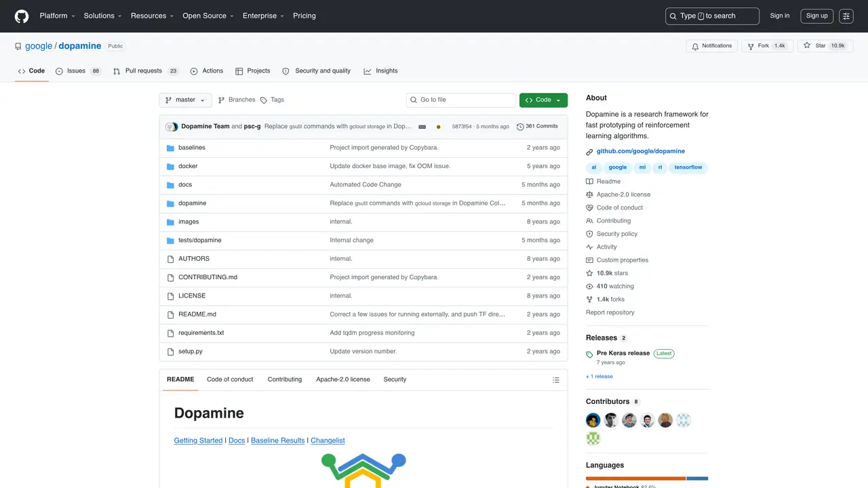Screen dimensions: 868x488
Task: Open Readme in the About sidebar
Action: 604,182
